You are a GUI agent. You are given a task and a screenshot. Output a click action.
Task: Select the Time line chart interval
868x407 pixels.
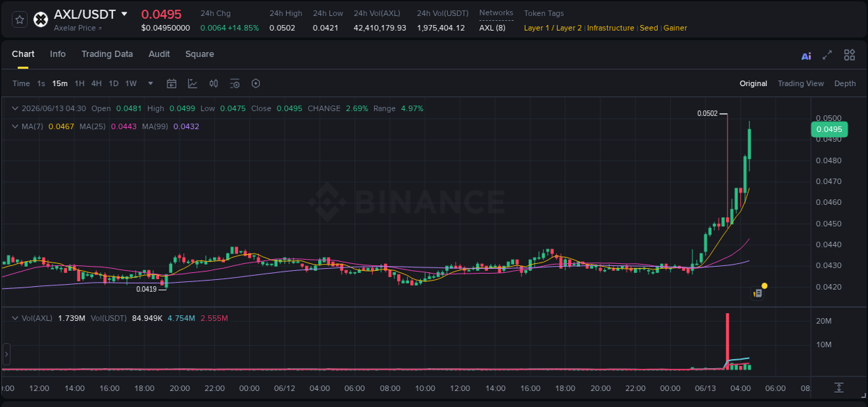click(x=21, y=83)
